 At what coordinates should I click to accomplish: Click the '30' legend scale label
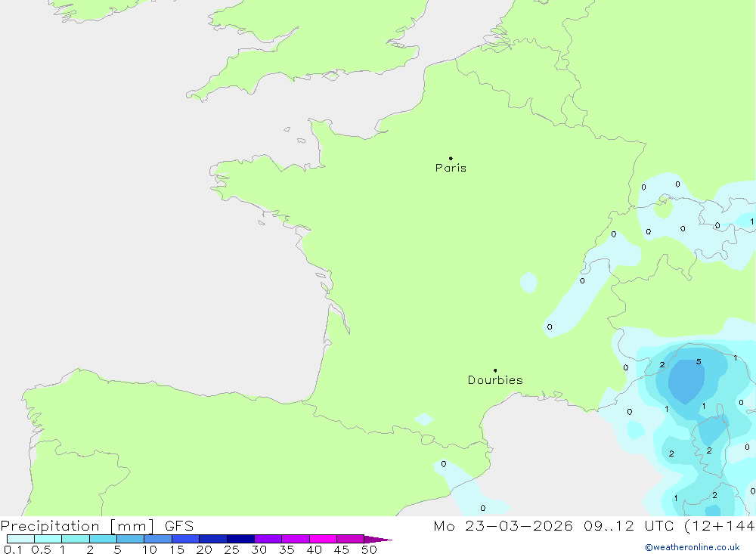(259, 549)
